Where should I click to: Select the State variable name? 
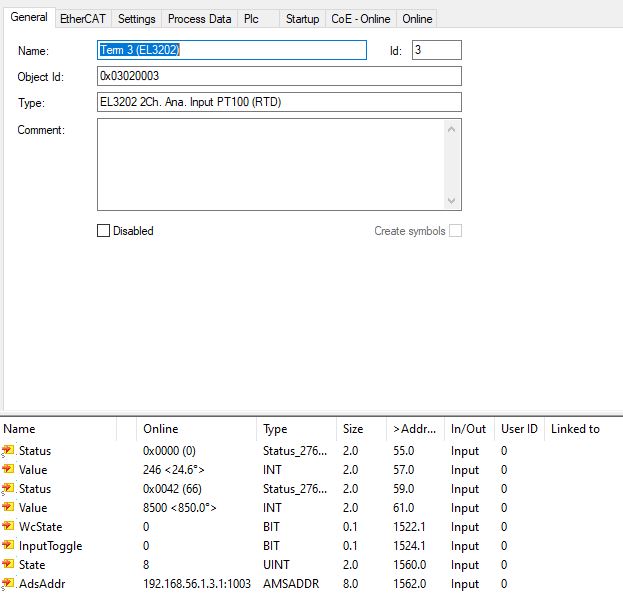[x=32, y=565]
